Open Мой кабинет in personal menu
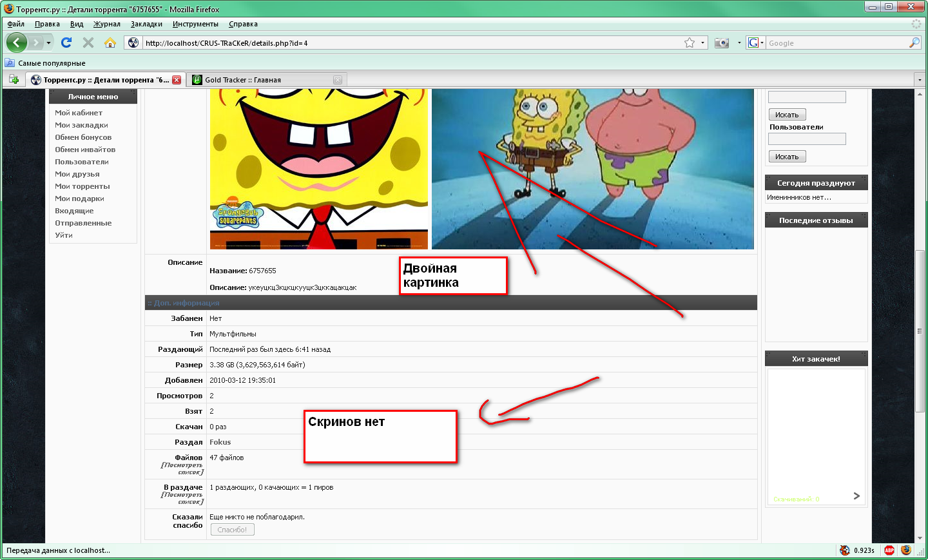The height and width of the screenshot is (560, 928). [79, 113]
